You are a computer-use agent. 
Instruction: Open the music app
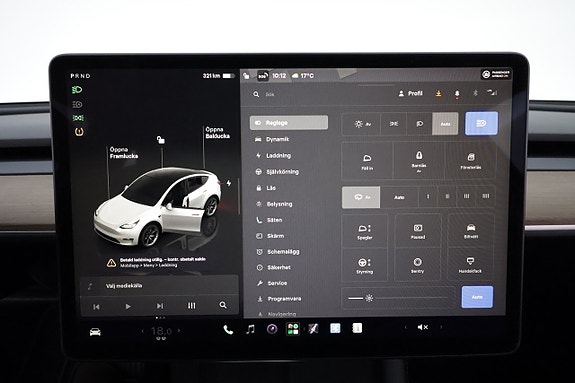pyautogui.click(x=250, y=329)
